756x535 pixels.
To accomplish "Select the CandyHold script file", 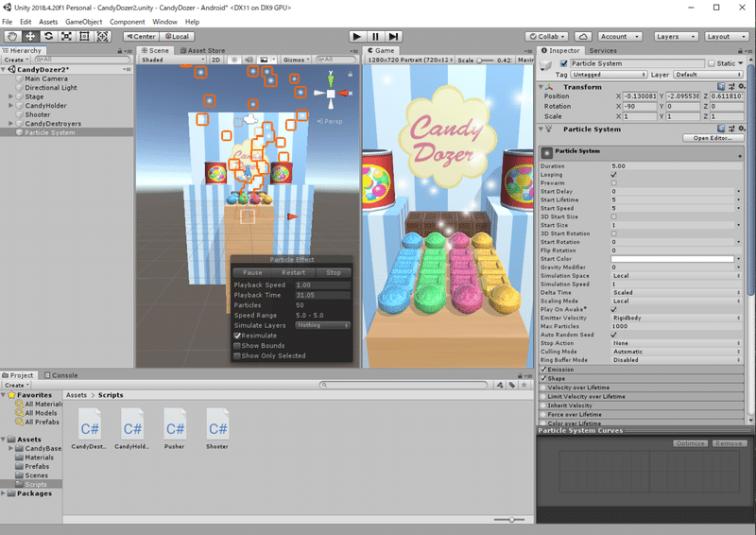I will (x=132, y=428).
